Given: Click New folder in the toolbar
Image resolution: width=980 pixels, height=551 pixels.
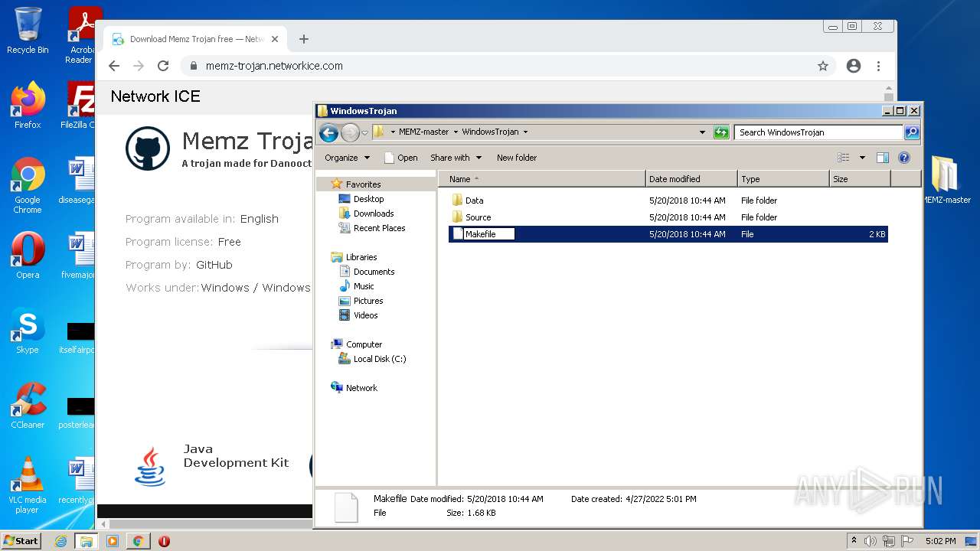Looking at the screenshot, I should 517,158.
